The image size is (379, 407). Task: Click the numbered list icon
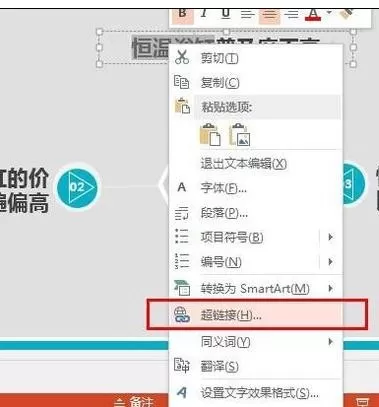click(x=182, y=261)
